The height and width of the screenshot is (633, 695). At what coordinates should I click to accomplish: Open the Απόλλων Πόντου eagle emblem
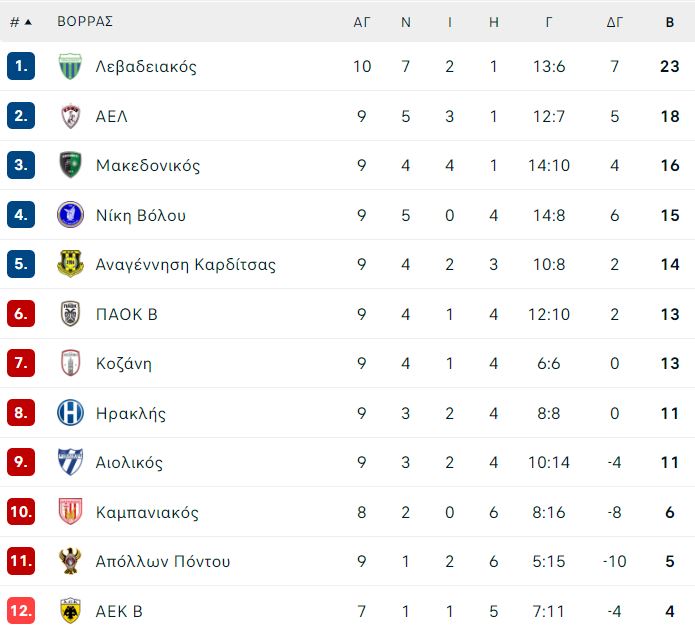tap(70, 561)
